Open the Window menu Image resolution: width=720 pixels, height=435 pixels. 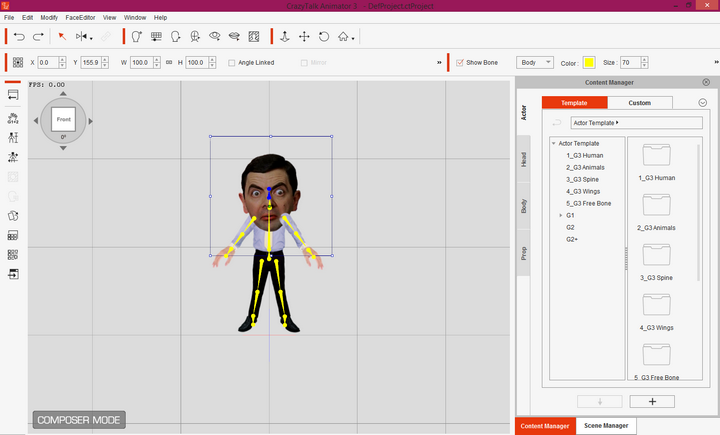135,17
